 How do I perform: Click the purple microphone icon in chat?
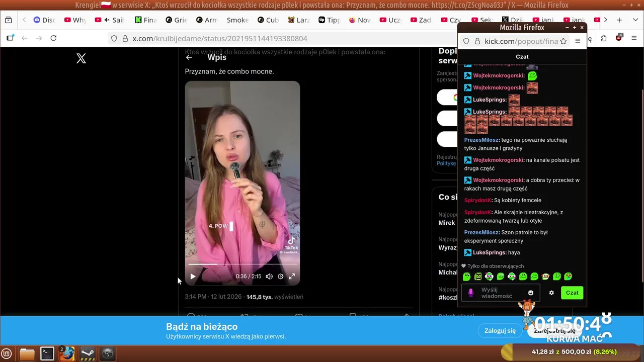471,293
